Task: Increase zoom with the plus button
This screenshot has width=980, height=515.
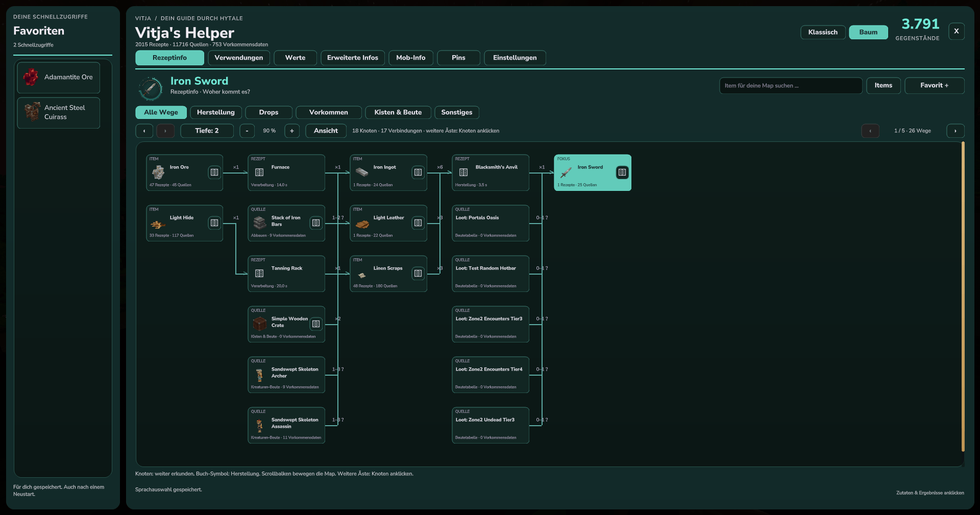Action: coord(292,131)
